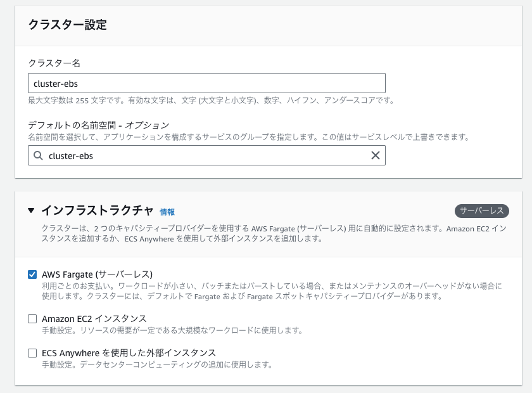The image size is (532, 393).
Task: Enable ECS Anywhere external instances checkbox
Action: [x=32, y=353]
